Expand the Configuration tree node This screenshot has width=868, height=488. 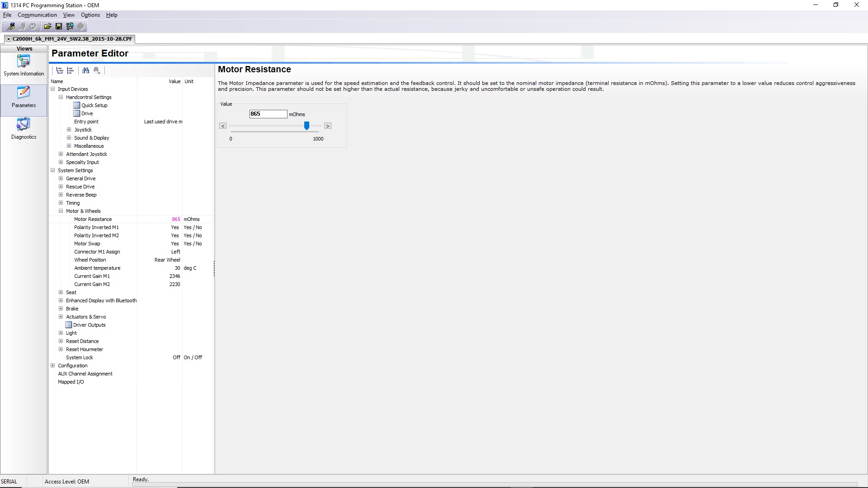[53, 366]
